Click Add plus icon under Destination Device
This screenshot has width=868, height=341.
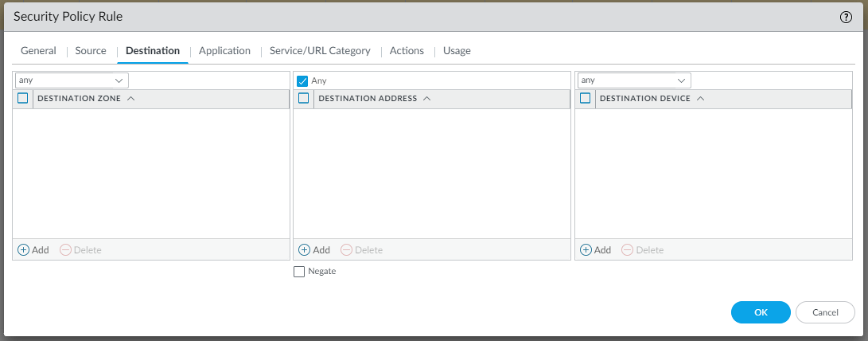[586, 250]
